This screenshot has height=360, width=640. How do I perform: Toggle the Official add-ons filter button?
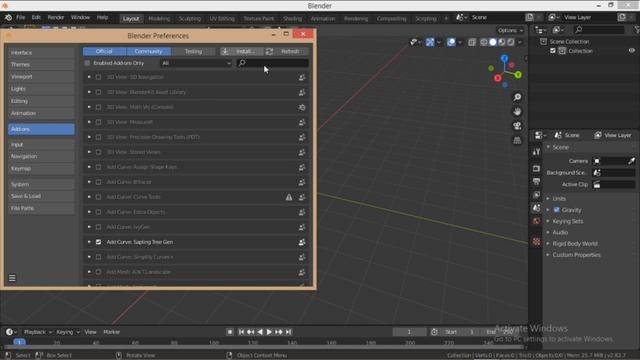pyautogui.click(x=104, y=51)
